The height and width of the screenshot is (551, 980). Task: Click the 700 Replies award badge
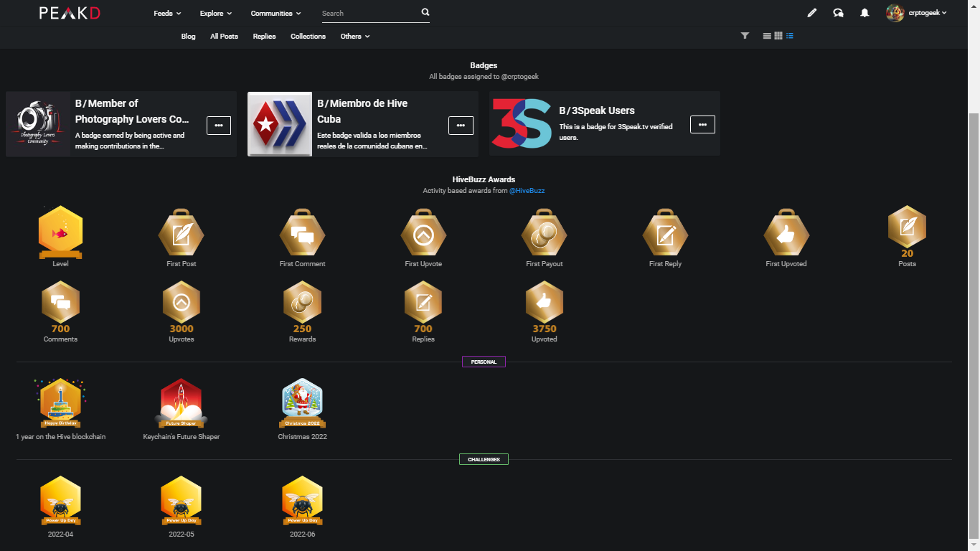tap(423, 307)
